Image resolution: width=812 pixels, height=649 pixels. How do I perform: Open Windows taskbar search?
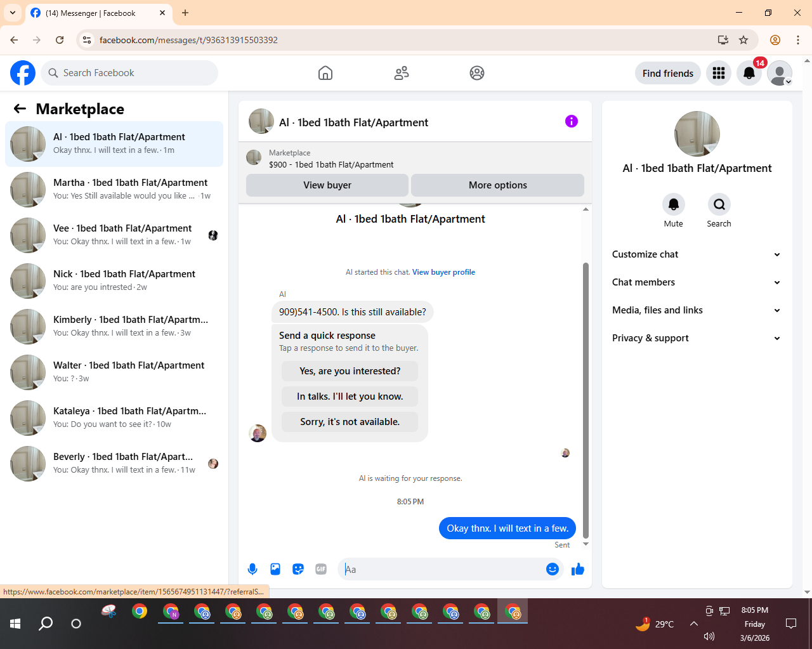(46, 624)
